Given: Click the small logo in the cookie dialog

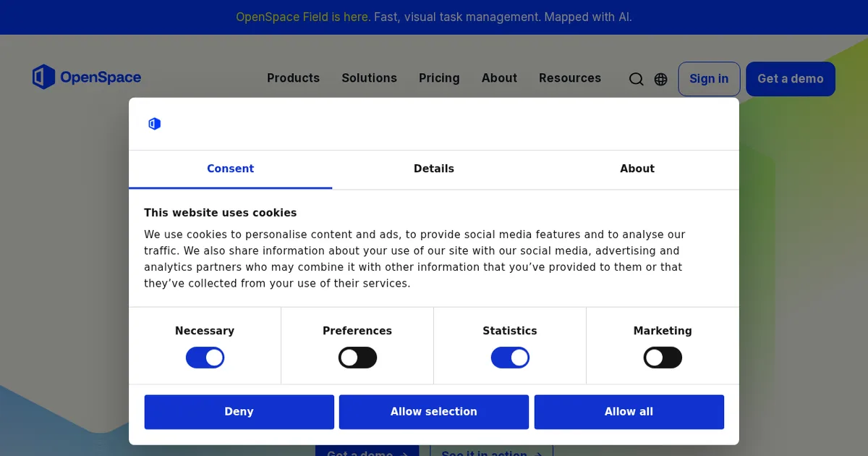Looking at the screenshot, I should (x=154, y=124).
